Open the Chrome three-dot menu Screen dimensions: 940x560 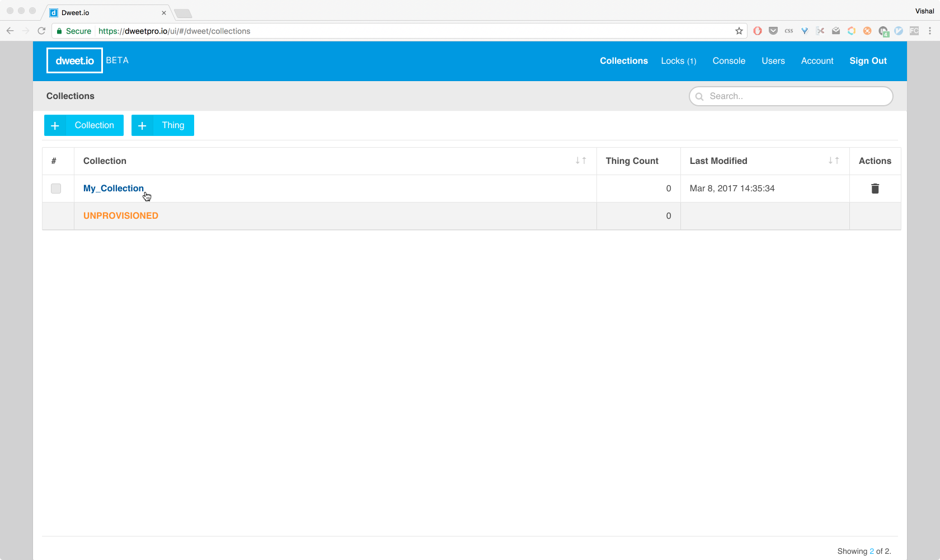930,31
